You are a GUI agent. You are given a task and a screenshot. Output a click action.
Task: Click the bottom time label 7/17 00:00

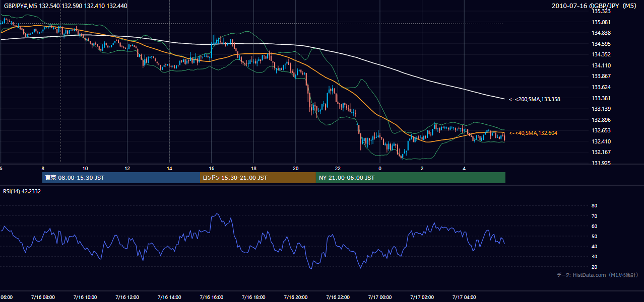tap(380, 297)
